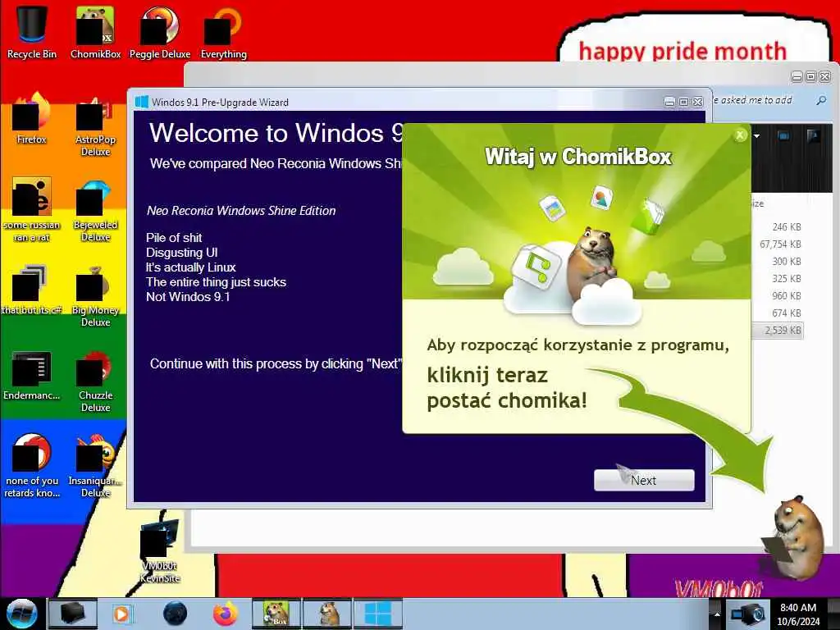840x630 pixels.
Task: Switch to ChomikBox 'Box' taskbar button
Action: [x=276, y=614]
